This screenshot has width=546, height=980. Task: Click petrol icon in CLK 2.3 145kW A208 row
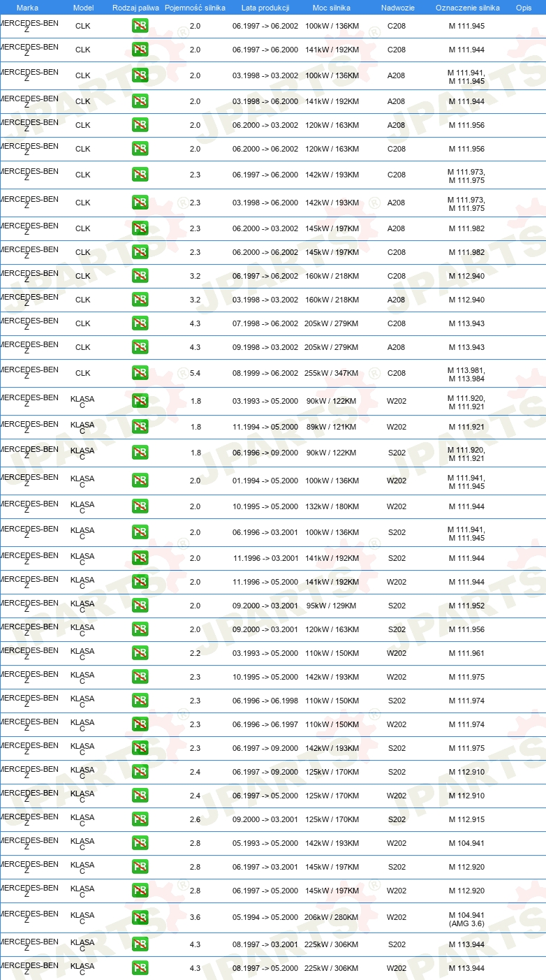(140, 228)
